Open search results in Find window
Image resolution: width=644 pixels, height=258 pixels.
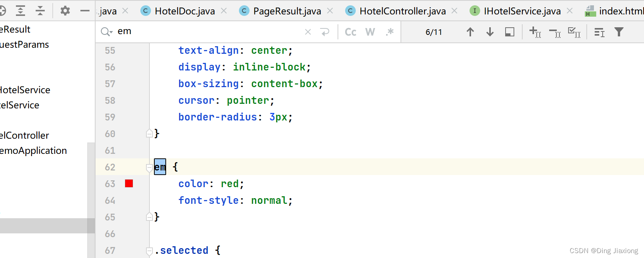(x=599, y=32)
